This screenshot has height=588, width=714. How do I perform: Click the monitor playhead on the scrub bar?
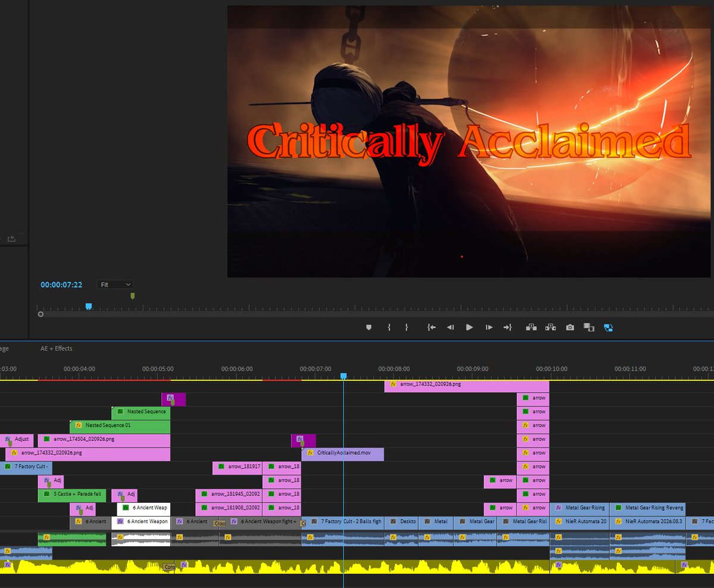tap(89, 306)
